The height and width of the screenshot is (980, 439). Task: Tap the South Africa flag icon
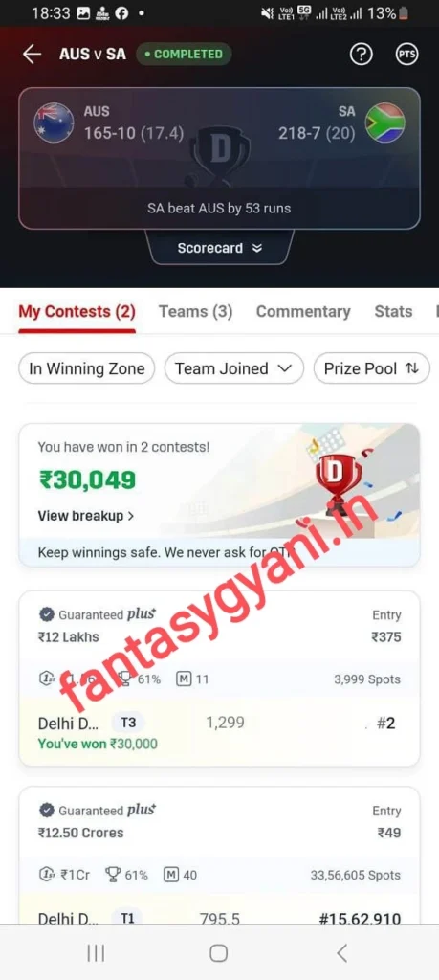click(384, 122)
